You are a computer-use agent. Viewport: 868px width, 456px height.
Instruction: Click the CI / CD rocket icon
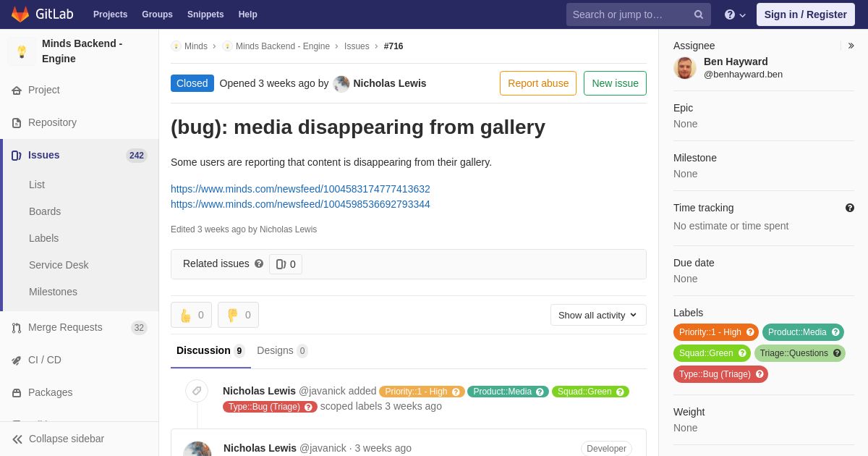[17, 360]
